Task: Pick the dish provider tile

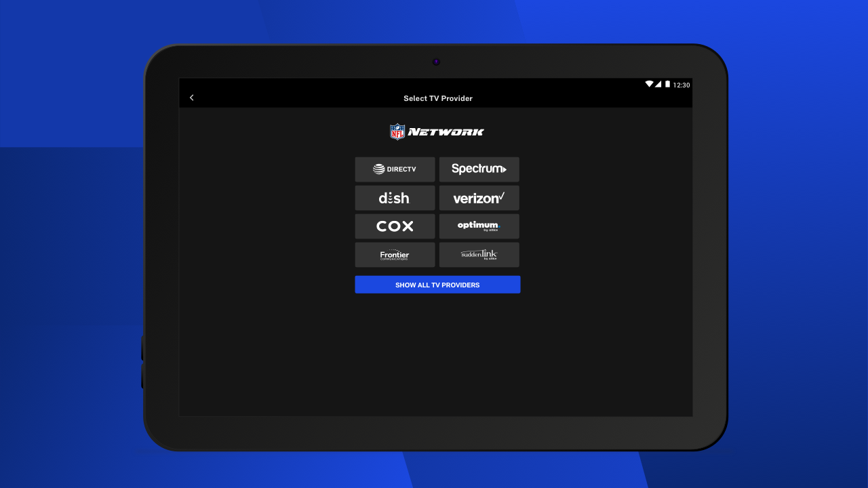Action: click(x=395, y=198)
